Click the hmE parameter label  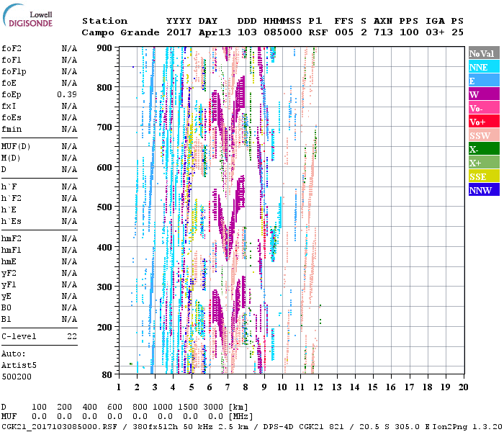pos(9,261)
